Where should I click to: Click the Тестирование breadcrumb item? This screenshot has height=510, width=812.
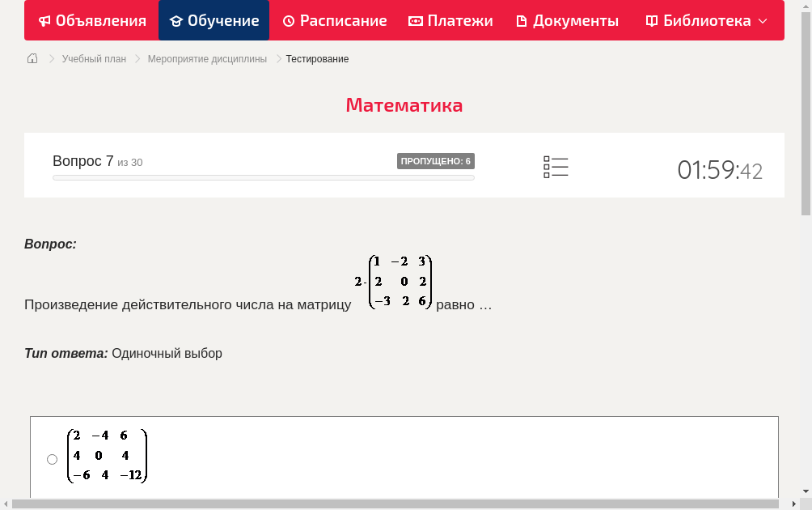click(317, 59)
